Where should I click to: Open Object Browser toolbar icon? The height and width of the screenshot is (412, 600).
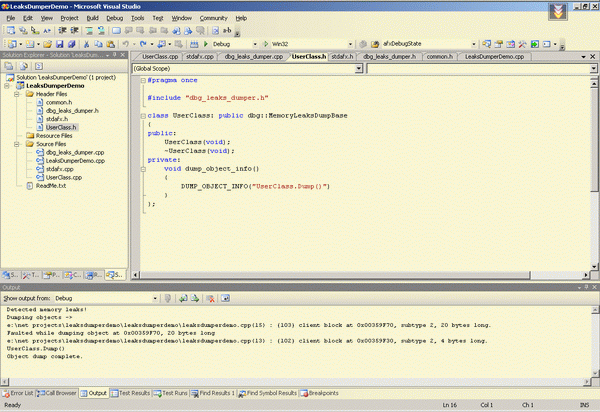click(510, 44)
